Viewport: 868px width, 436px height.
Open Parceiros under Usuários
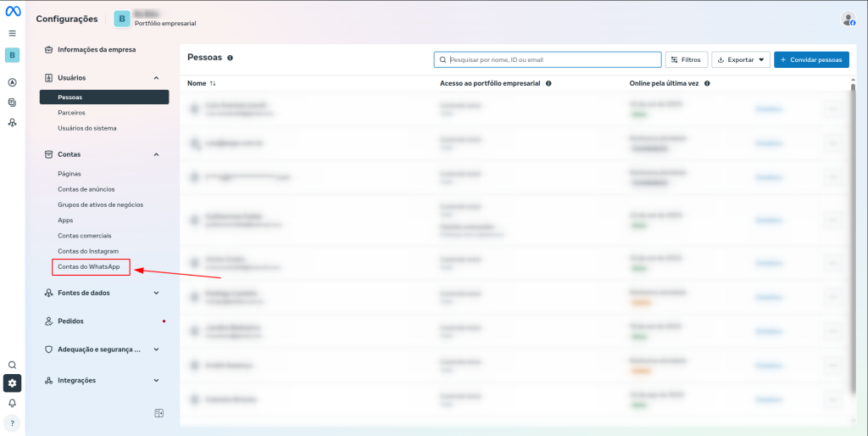[71, 113]
